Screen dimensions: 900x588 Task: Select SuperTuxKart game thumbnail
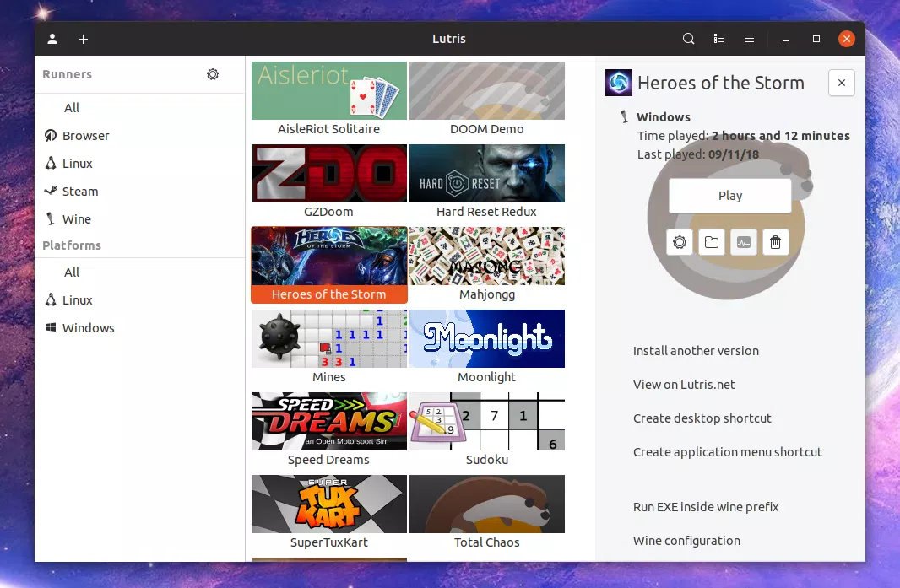329,504
